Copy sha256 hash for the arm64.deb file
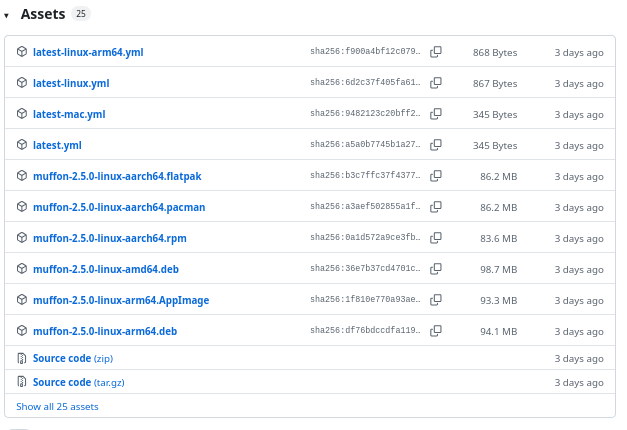 (x=435, y=331)
